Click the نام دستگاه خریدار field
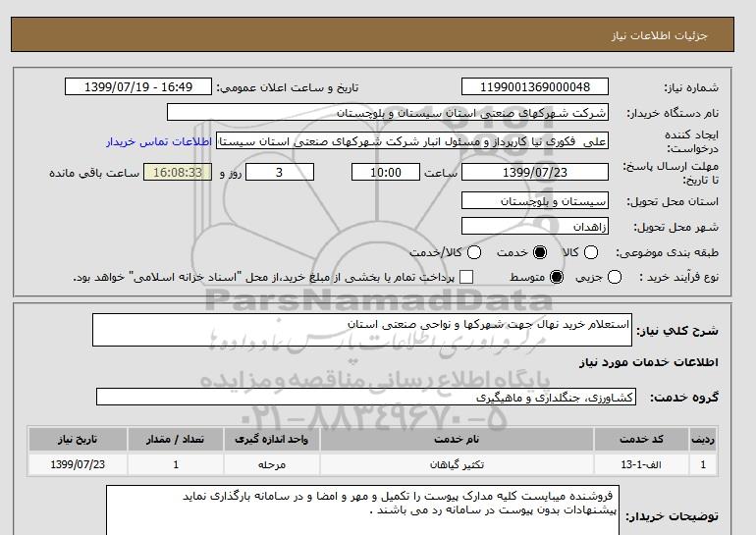The image size is (756, 535). (388, 113)
